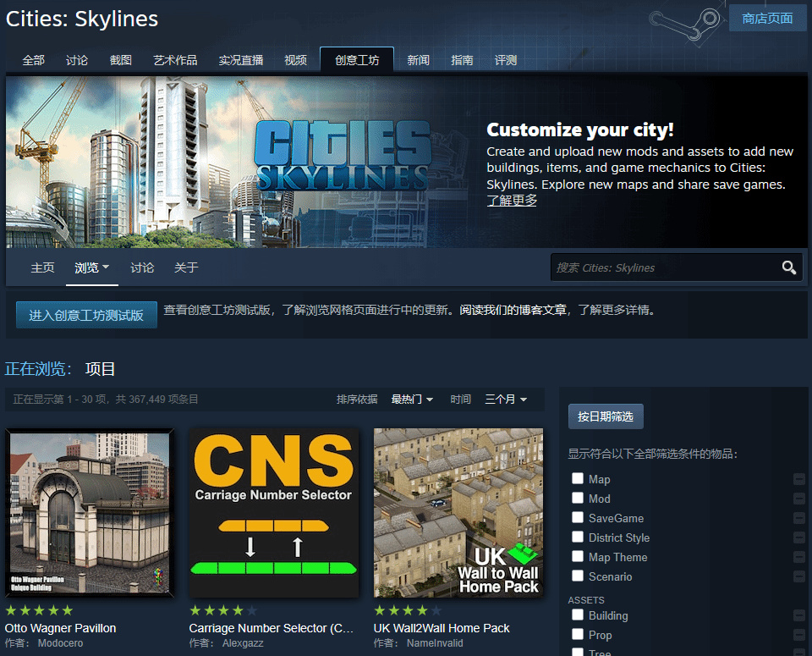The width and height of the screenshot is (812, 656).
Task: Click the Customize your city! heading
Action: pos(580,130)
